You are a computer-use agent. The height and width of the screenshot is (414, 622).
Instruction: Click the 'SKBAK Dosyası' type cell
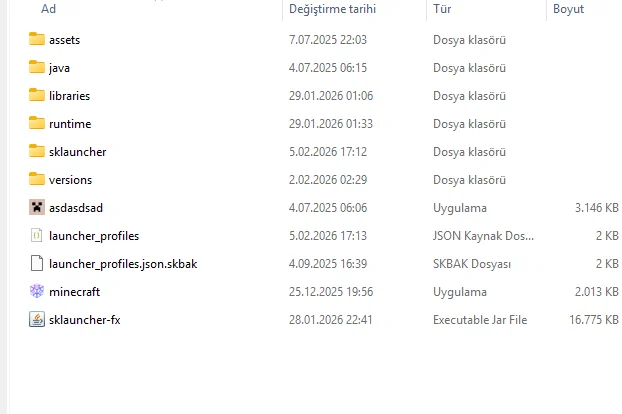click(472, 264)
